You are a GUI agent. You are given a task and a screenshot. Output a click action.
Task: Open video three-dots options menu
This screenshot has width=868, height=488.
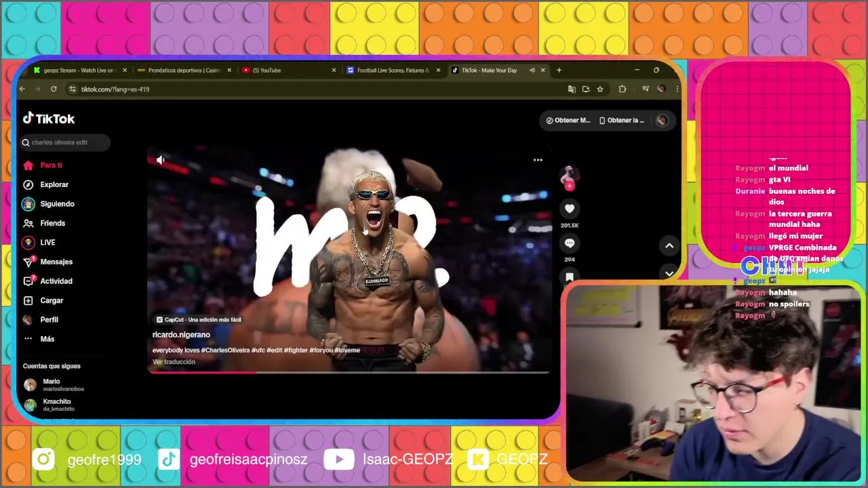point(538,160)
